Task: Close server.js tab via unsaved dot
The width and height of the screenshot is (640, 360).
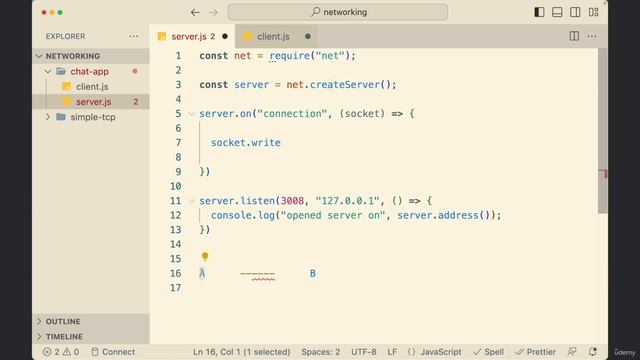Action: tap(225, 36)
